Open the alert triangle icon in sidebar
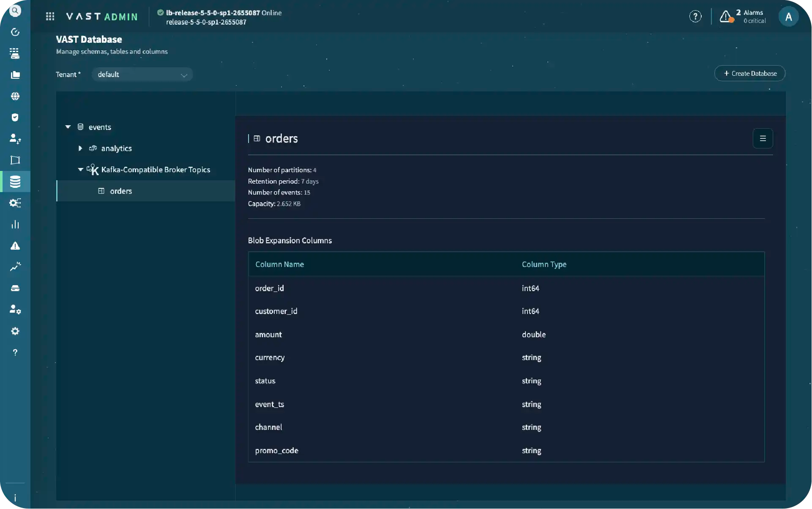The image size is (812, 509). (15, 245)
